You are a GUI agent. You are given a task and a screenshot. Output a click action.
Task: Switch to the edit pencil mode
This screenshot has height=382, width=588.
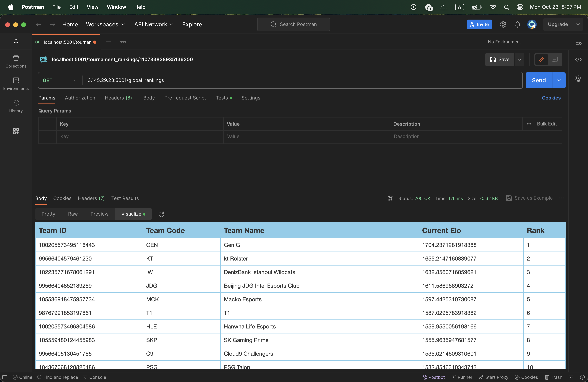(541, 60)
